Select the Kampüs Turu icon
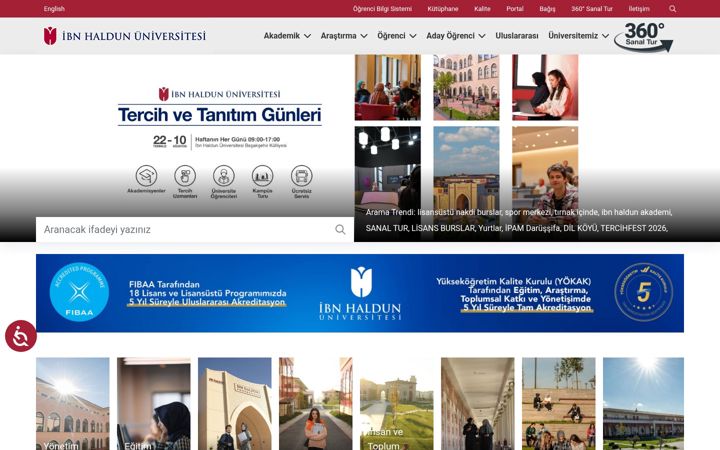Screen dimensions: 720x450 263,176
